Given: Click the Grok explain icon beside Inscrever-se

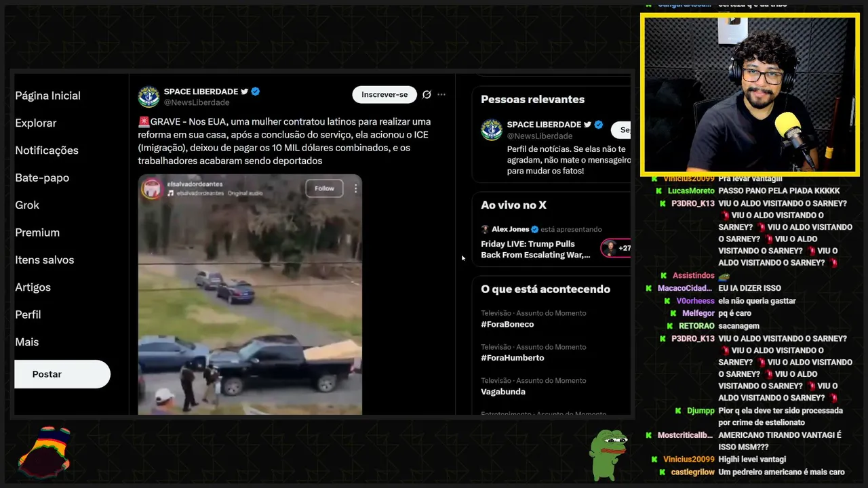Looking at the screenshot, I should click(427, 94).
